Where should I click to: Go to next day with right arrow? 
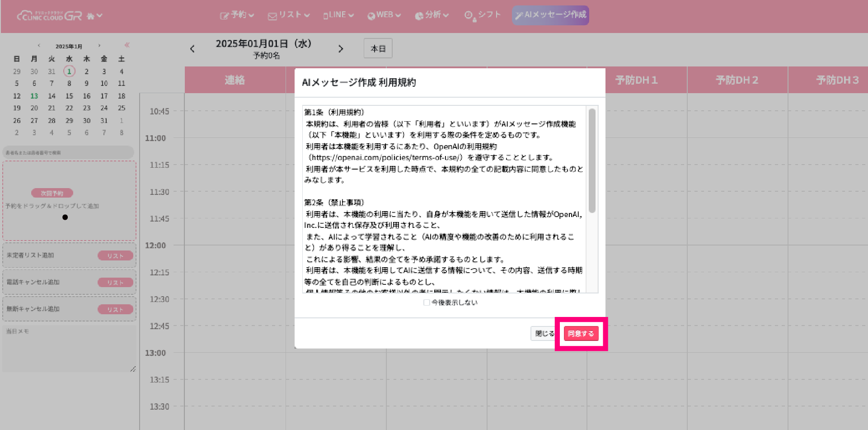(x=341, y=49)
